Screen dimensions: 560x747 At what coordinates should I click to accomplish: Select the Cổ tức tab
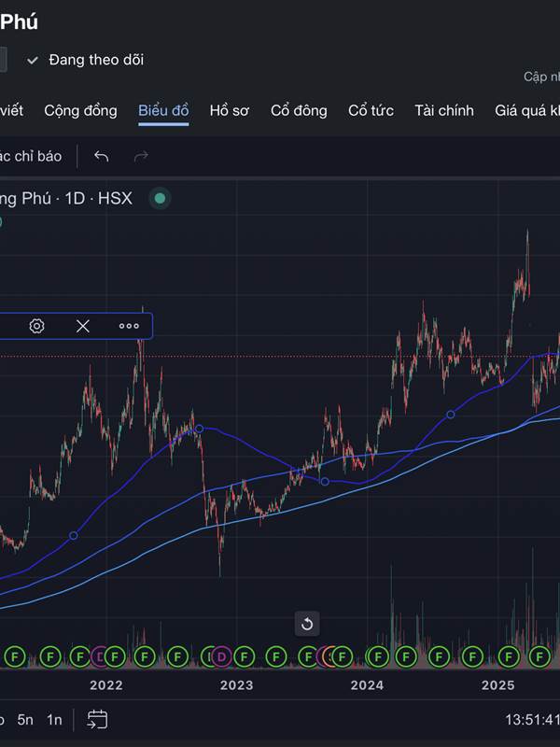pos(371,110)
